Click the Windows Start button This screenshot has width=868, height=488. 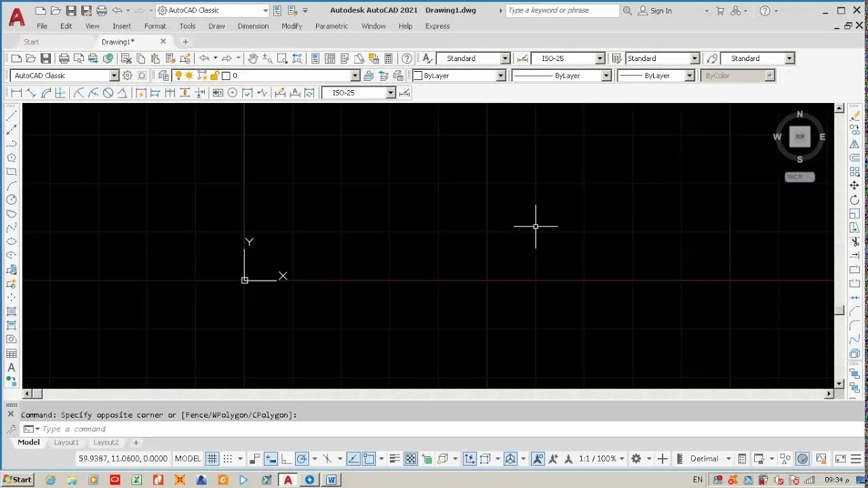pyautogui.click(x=17, y=480)
